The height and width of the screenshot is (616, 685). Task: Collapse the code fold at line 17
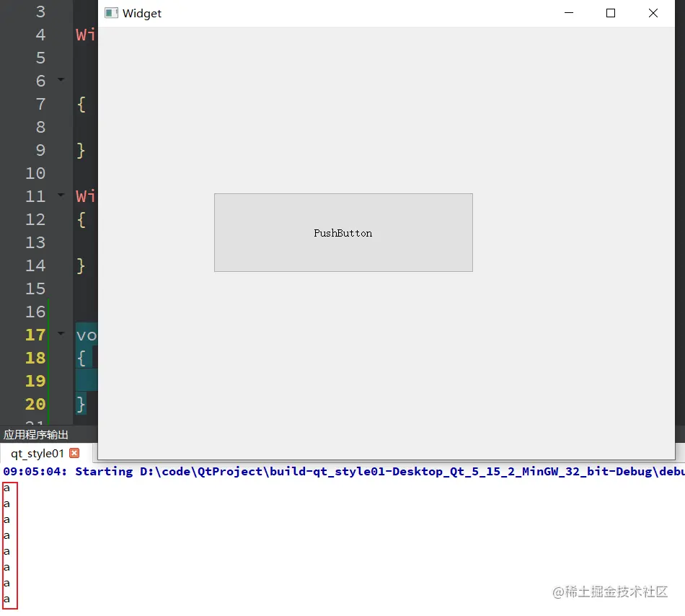[x=61, y=333]
